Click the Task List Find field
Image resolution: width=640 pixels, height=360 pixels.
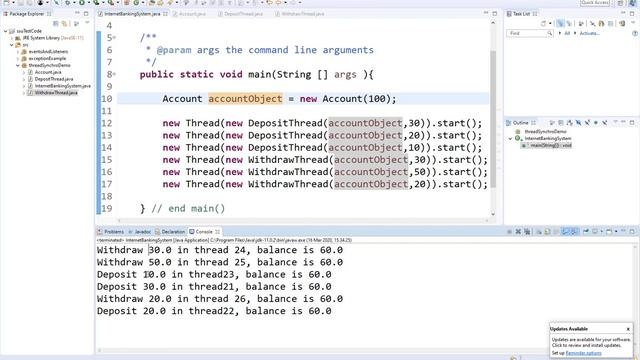pyautogui.click(x=529, y=33)
